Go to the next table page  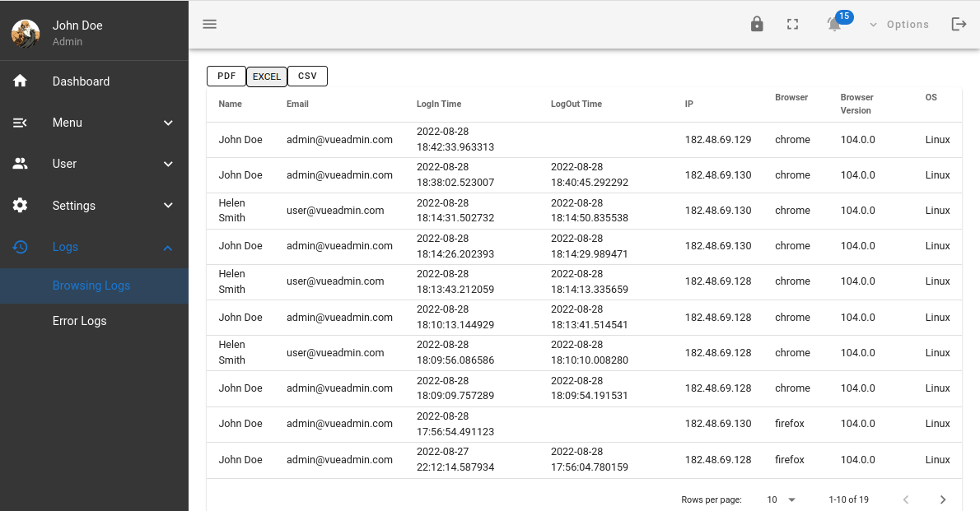[x=943, y=499]
